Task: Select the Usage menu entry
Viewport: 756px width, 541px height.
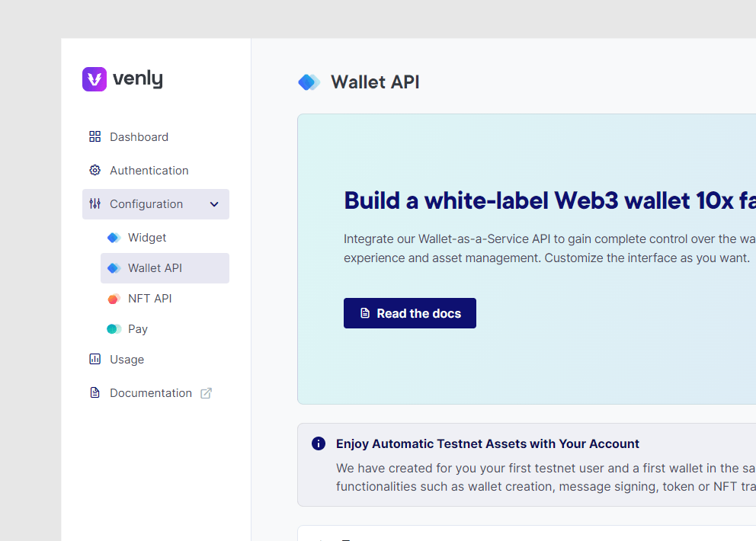Action: 127,359
